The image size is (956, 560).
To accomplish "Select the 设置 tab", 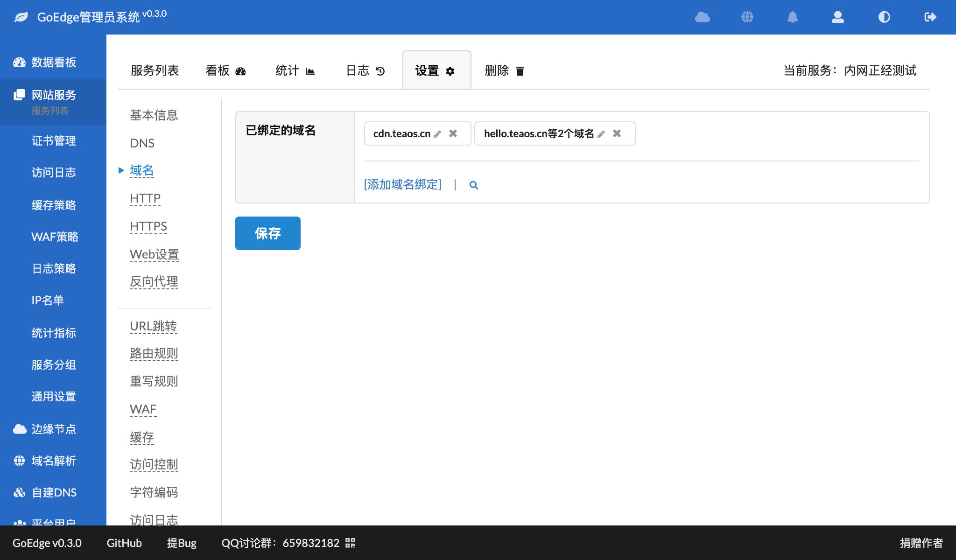I will [x=436, y=70].
